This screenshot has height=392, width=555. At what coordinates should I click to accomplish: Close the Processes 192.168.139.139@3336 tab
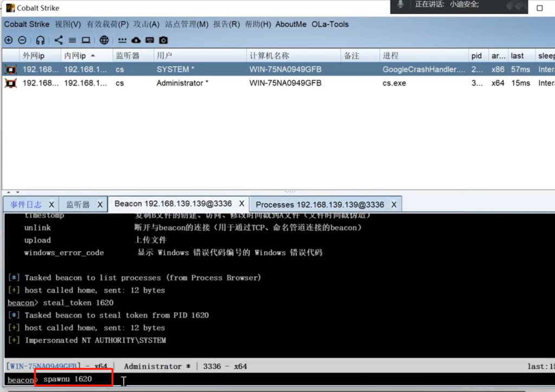[x=393, y=205]
